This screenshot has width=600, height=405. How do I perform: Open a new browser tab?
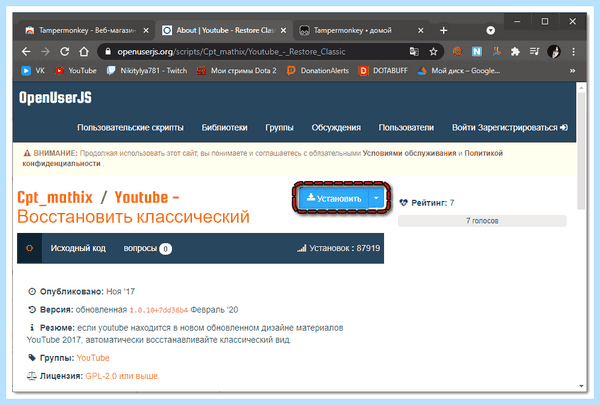[x=443, y=30]
